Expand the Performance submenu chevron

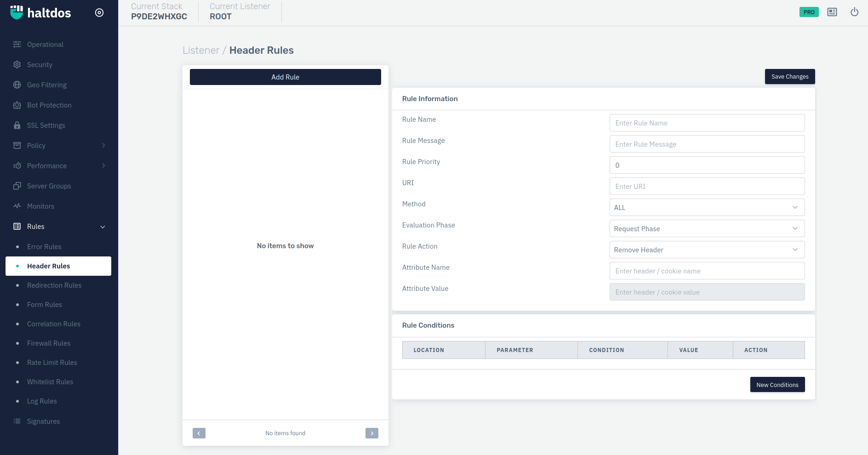pyautogui.click(x=103, y=166)
